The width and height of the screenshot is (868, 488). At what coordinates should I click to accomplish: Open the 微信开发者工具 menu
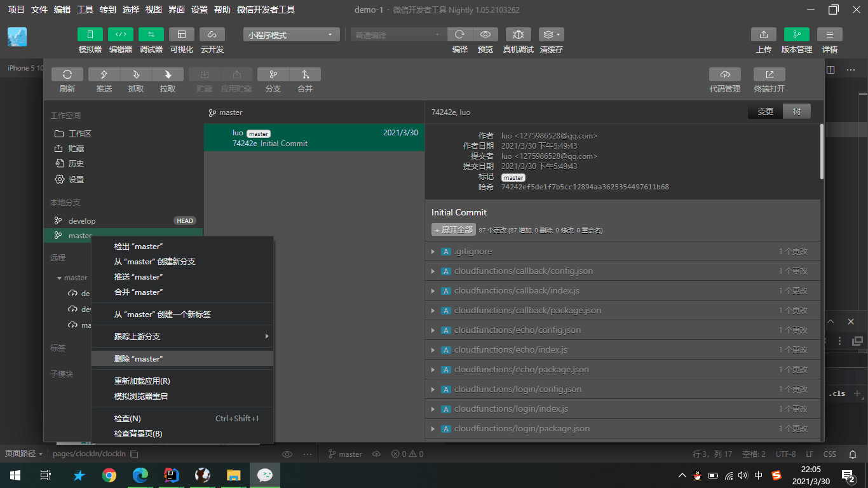pos(266,10)
